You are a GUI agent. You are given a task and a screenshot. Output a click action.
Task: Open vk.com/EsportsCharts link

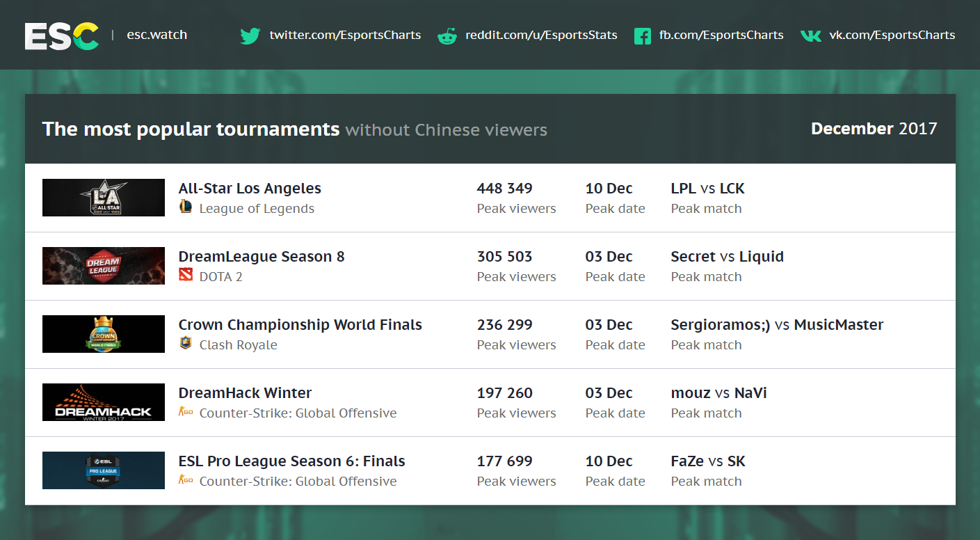(892, 35)
